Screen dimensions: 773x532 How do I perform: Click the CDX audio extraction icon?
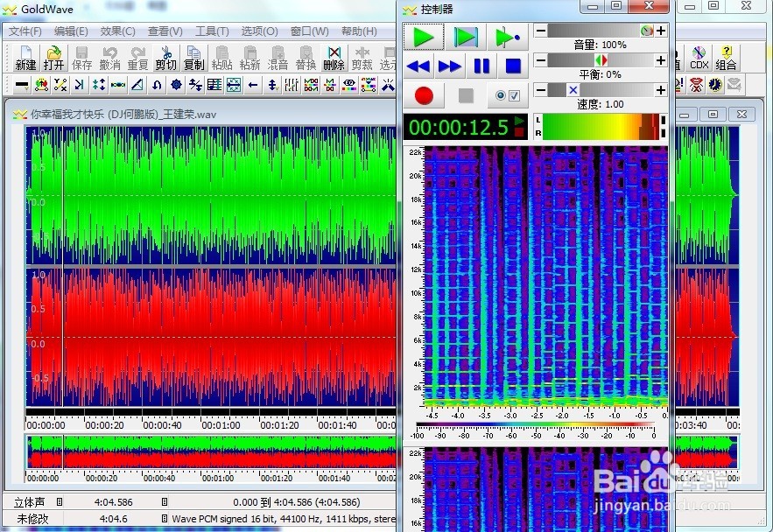[699, 58]
